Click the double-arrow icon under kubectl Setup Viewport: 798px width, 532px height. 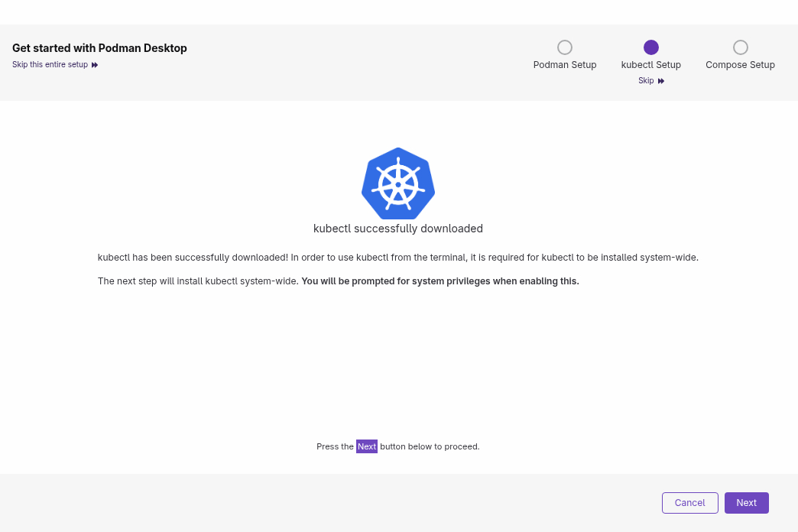pos(661,81)
